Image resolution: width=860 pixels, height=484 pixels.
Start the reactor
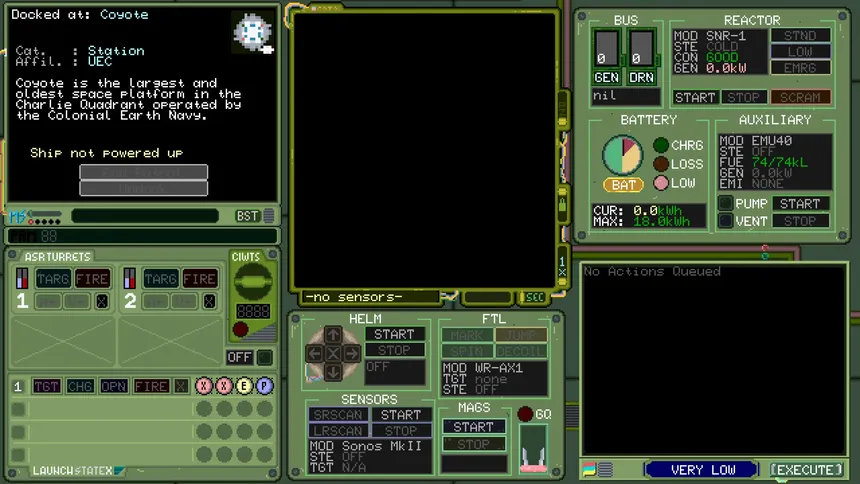[x=695, y=97]
